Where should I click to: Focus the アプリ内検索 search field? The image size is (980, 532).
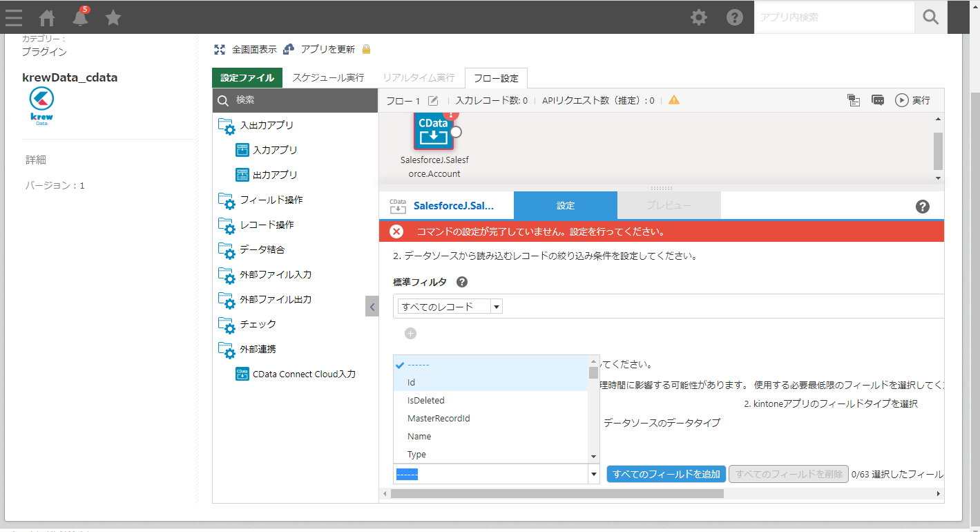[834, 17]
